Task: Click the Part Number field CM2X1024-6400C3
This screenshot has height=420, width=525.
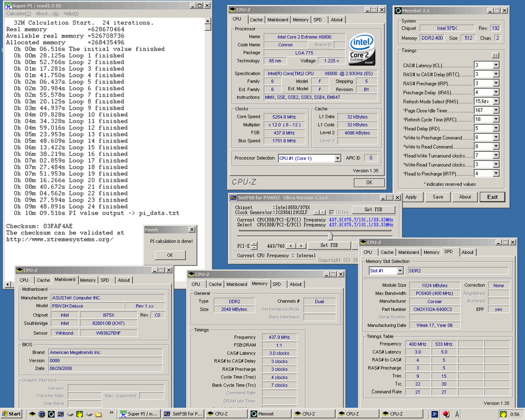Action: [x=435, y=309]
